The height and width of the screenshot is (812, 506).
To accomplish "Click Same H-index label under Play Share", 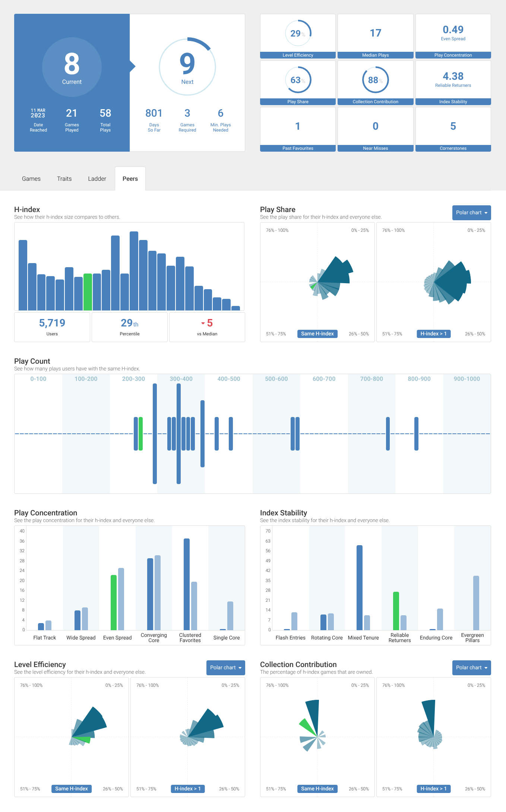I will tap(317, 334).
